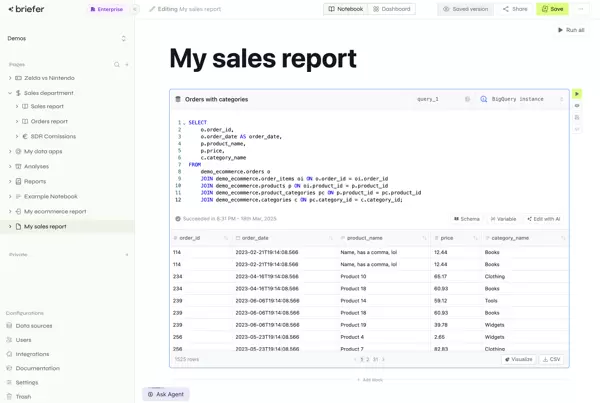This screenshot has height=403, width=600.
Task: Open Data sources in Configurations
Action: pos(33,325)
